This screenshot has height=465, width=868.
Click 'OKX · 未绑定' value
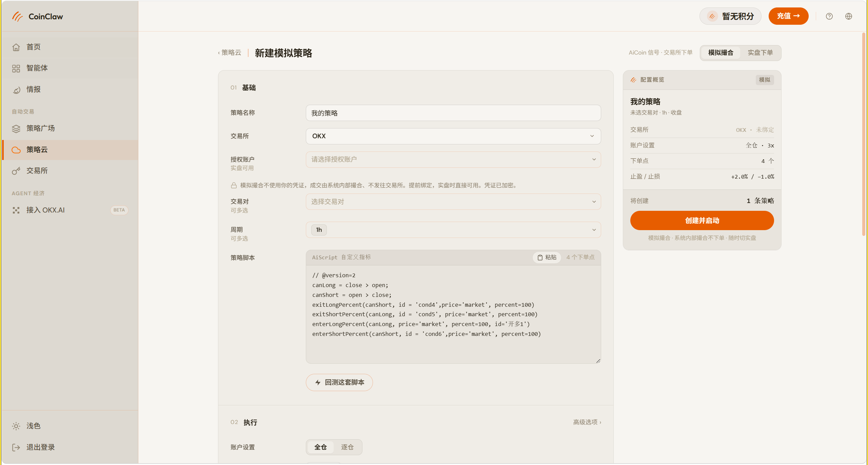click(754, 130)
